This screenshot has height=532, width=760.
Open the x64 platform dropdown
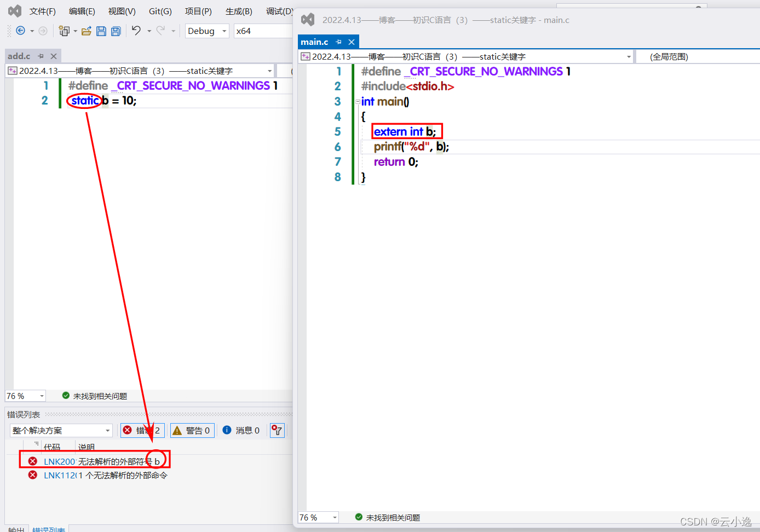click(263, 31)
